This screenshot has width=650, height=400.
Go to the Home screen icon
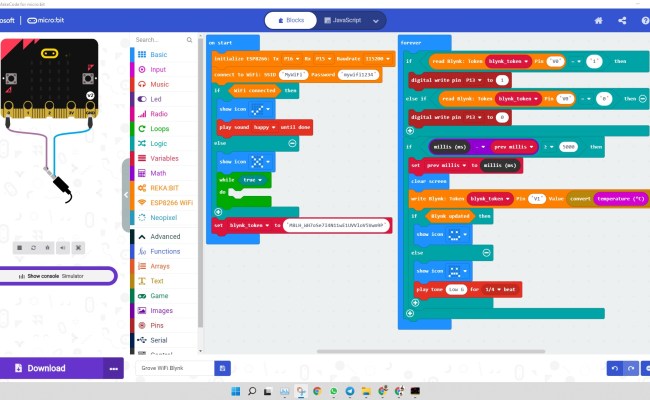click(x=598, y=20)
